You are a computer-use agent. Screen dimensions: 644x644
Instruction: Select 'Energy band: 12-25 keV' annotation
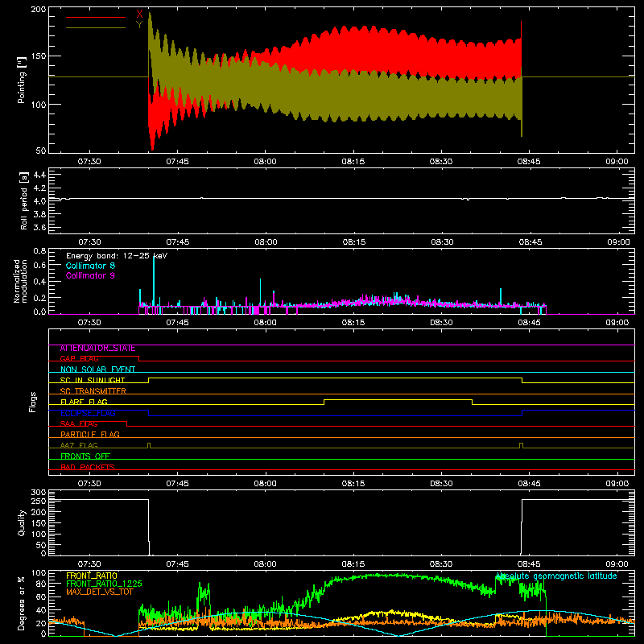click(x=117, y=256)
